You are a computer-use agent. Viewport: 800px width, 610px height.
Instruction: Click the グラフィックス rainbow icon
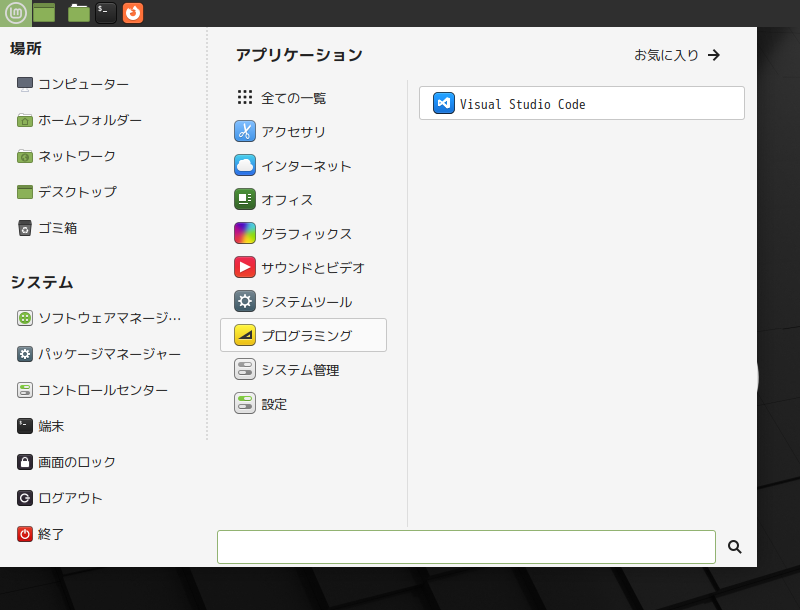pyautogui.click(x=245, y=234)
